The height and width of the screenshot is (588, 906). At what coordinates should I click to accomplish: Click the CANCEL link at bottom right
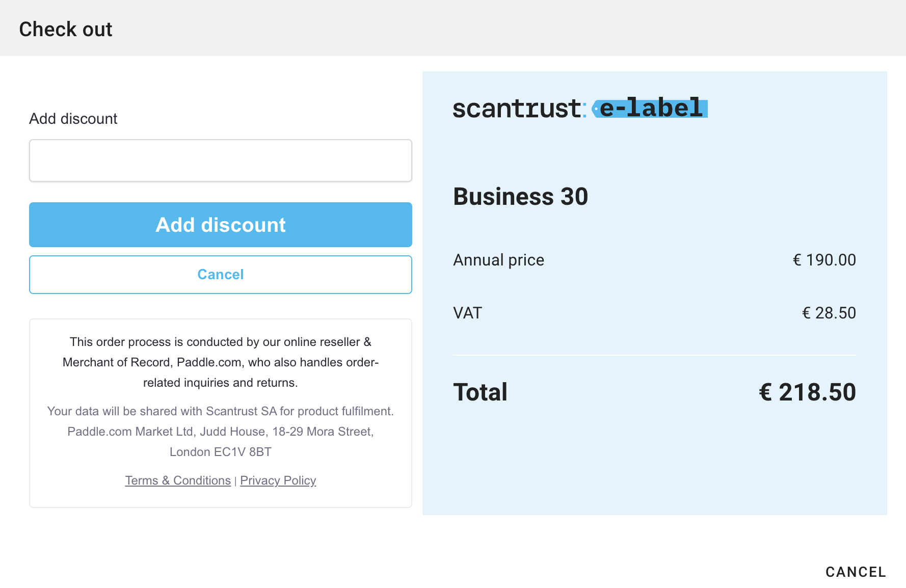click(856, 572)
